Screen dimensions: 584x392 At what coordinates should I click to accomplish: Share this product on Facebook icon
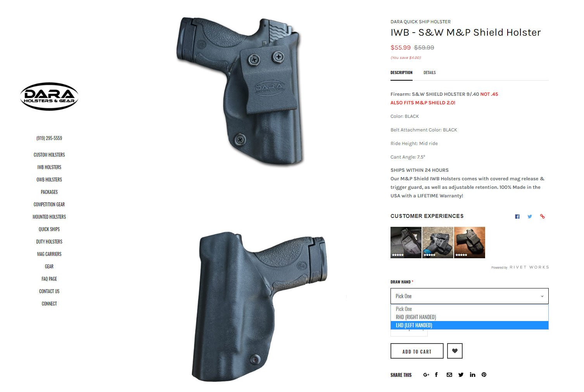tap(436, 375)
